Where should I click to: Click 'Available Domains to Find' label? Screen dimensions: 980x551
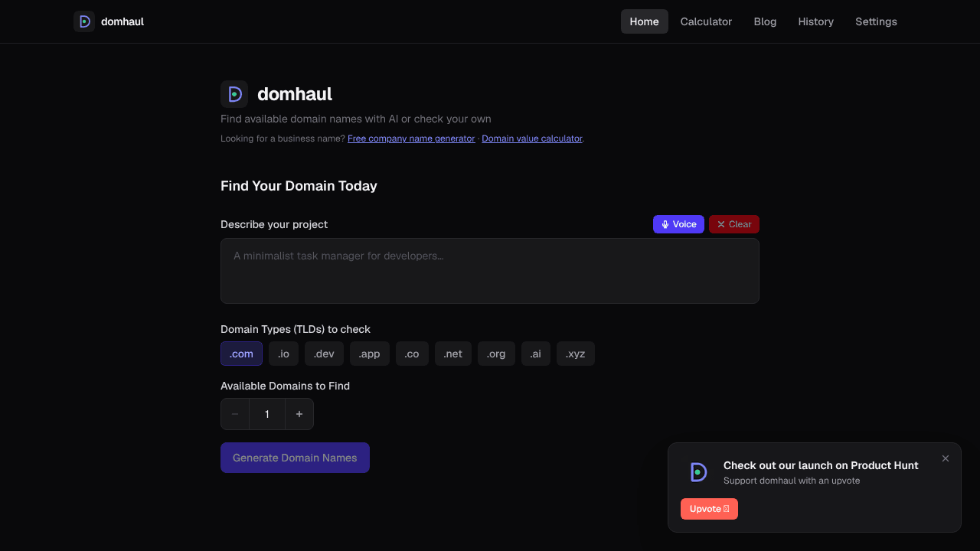pos(285,386)
